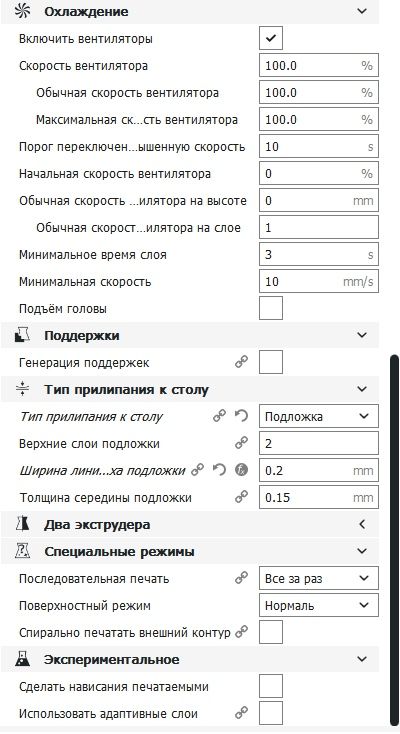The width and height of the screenshot is (400, 734).
Task: Click the Два экструдера header title
Action: pyautogui.click(x=97, y=524)
